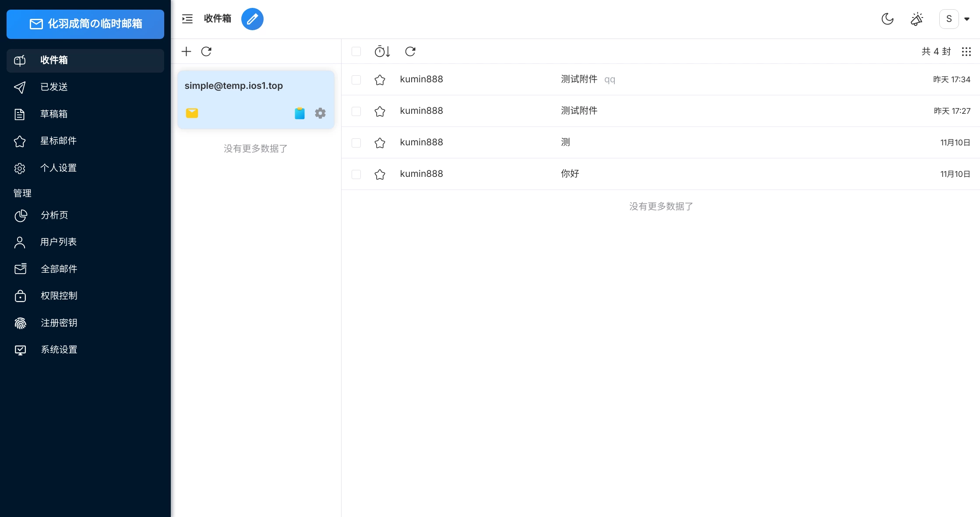Sort emails using the clock sort icon
Screen dimensions: 980x517
382,52
